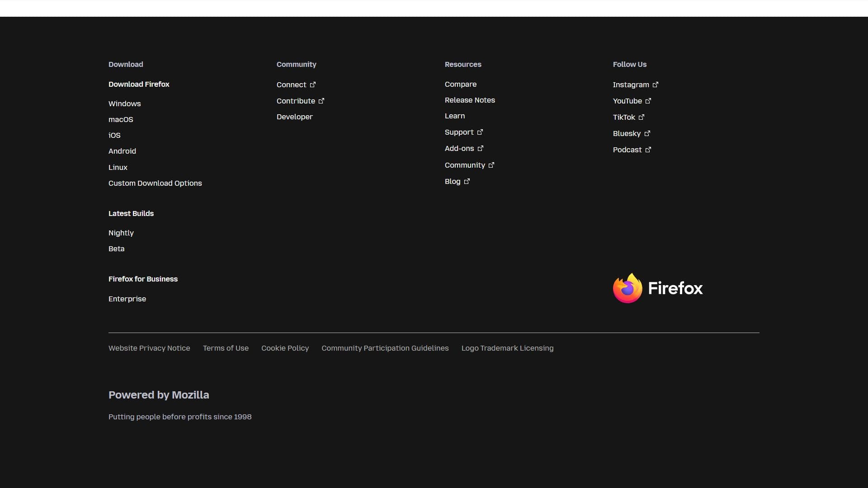Select the Windows download link

(x=124, y=103)
